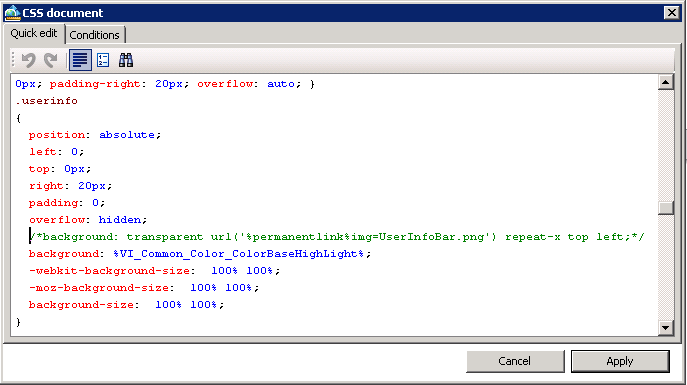Click the 'overflow: auto;' text on first line
The height and width of the screenshot is (385, 687).
[x=249, y=84]
